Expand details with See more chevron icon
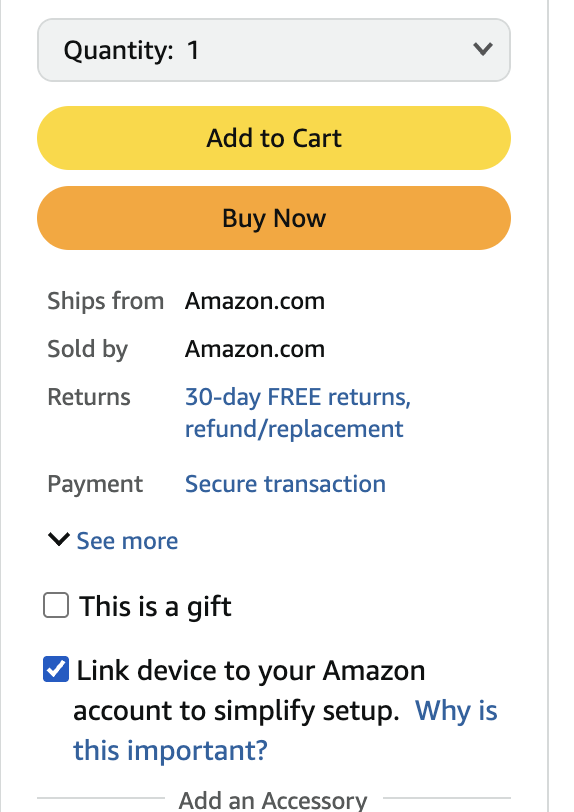574x812 pixels. [x=59, y=539]
